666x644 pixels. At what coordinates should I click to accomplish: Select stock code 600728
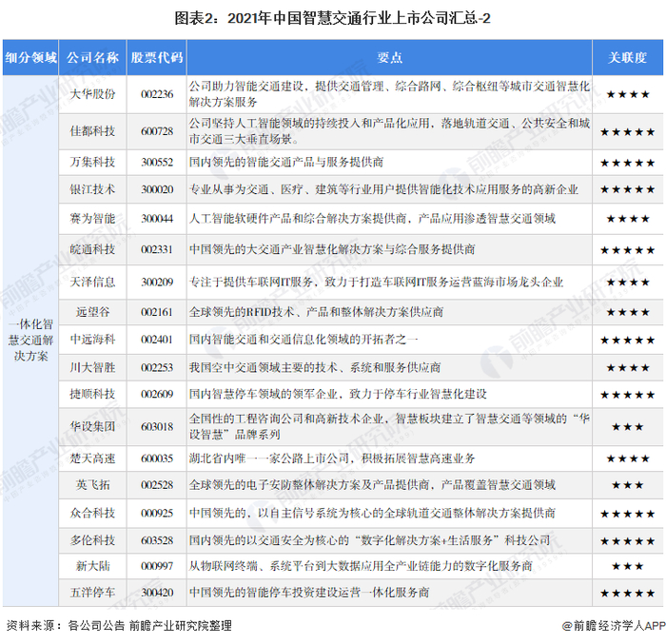[157, 131]
